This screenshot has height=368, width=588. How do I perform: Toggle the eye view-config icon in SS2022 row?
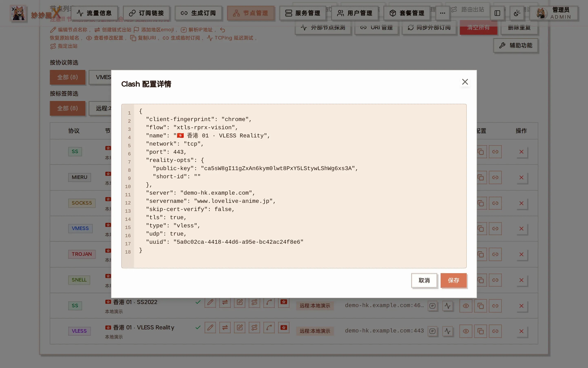[x=465, y=306]
